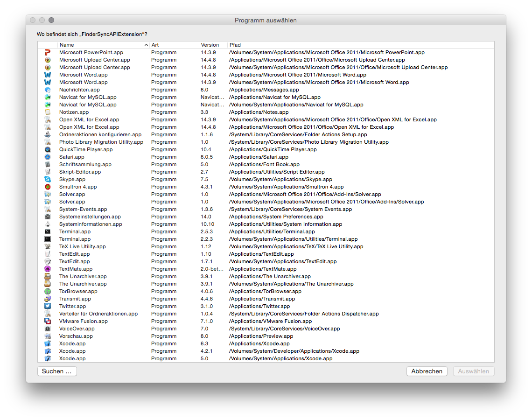Click the Skype app icon
This screenshot has height=420, width=532.
point(48,179)
